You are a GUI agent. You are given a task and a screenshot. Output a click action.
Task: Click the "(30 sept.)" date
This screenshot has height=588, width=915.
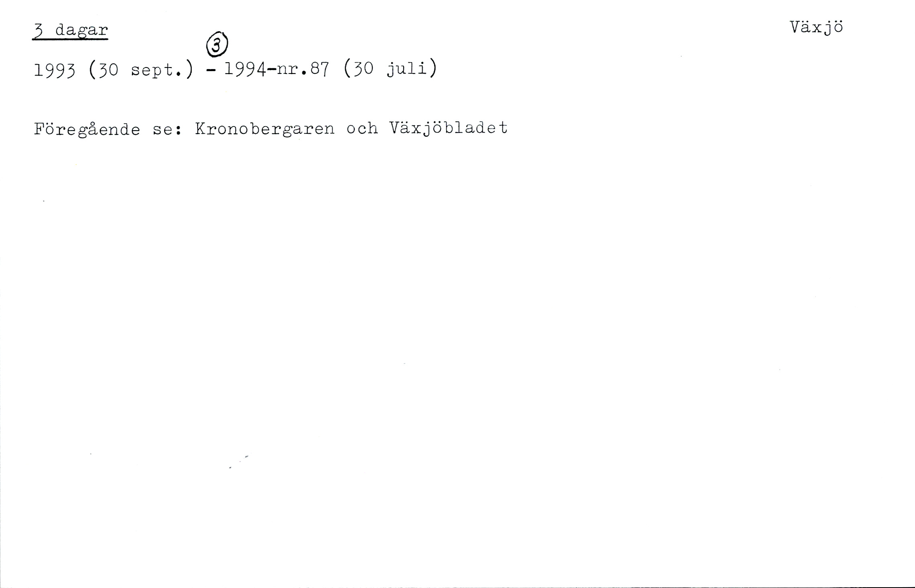[141, 70]
